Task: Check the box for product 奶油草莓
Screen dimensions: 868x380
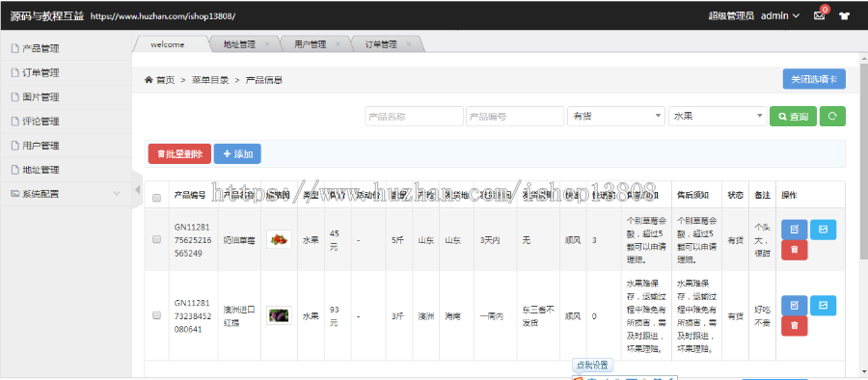Action: pos(156,239)
